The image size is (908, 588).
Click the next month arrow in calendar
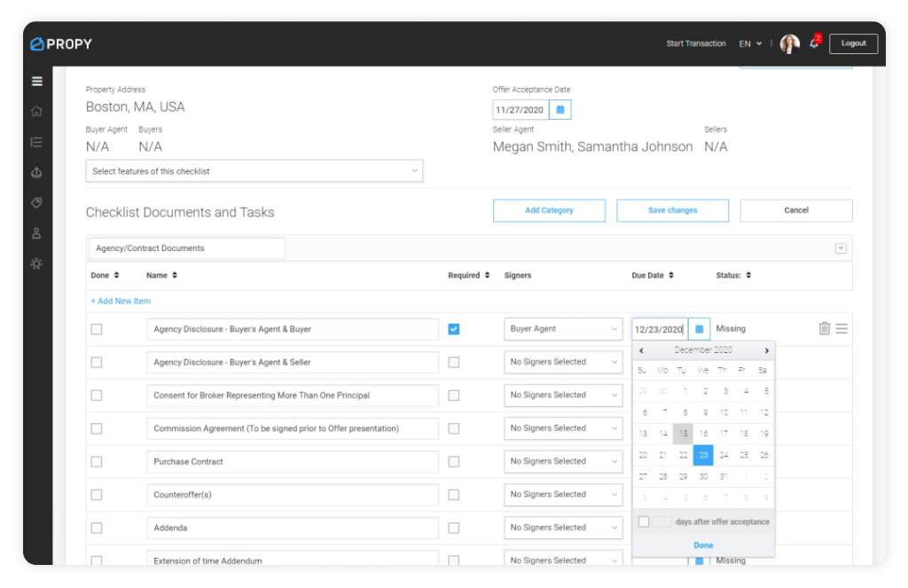(x=766, y=350)
